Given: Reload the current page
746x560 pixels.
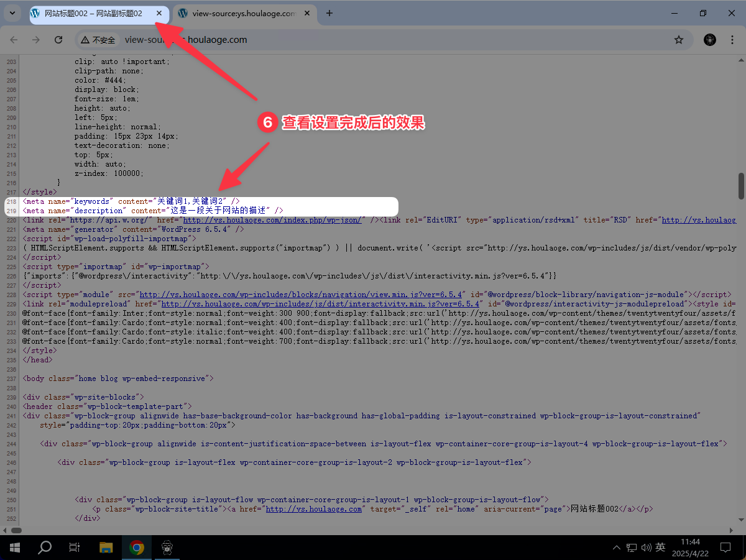Looking at the screenshot, I should pyautogui.click(x=58, y=40).
